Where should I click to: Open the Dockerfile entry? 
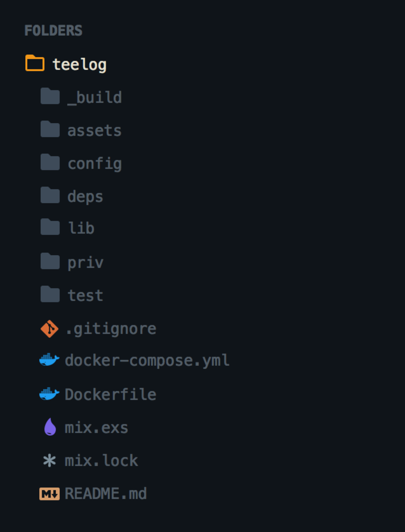(x=109, y=394)
